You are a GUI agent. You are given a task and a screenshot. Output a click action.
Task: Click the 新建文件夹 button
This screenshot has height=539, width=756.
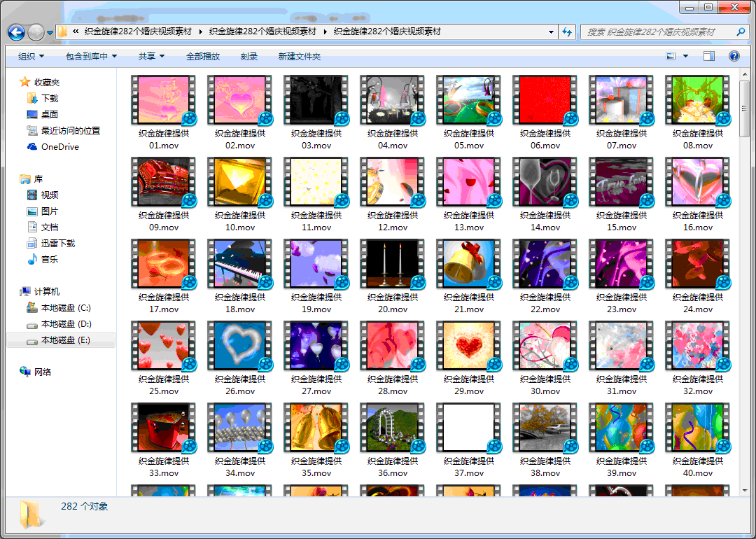pyautogui.click(x=299, y=56)
